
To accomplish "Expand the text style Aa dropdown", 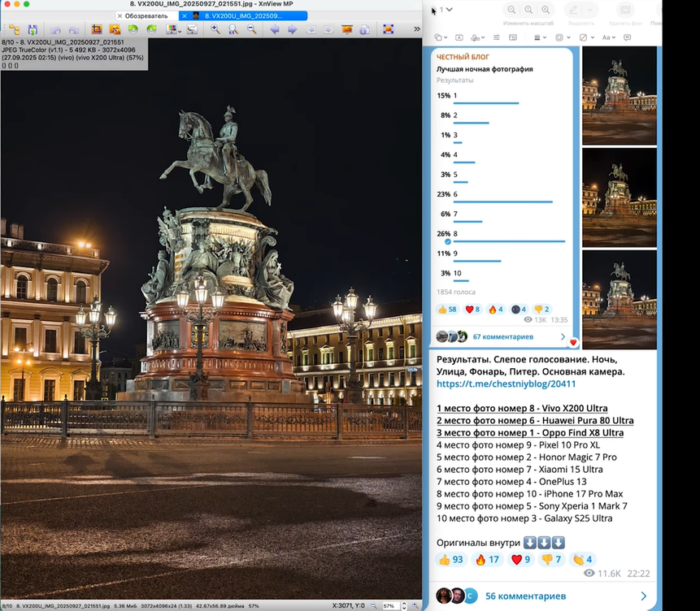I will pos(610,37).
